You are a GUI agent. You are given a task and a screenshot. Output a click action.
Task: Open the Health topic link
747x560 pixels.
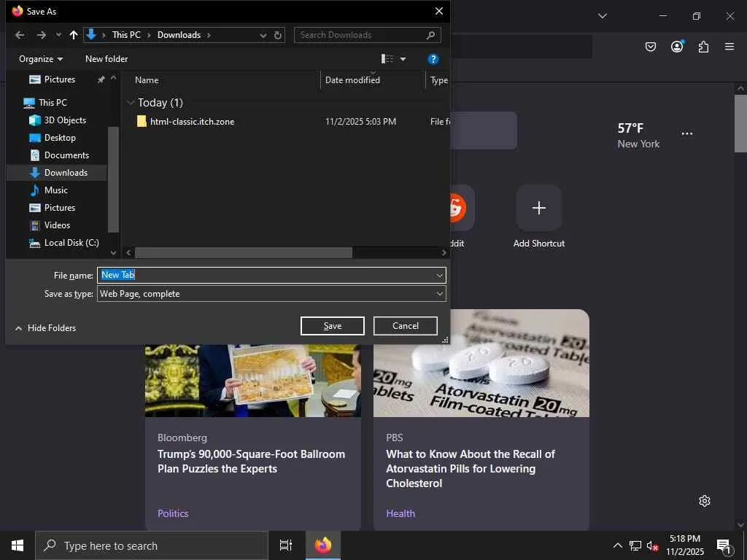[x=400, y=513]
